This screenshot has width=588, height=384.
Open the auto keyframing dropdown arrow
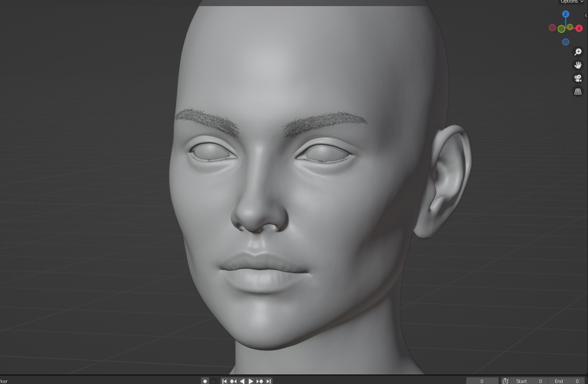(x=214, y=381)
